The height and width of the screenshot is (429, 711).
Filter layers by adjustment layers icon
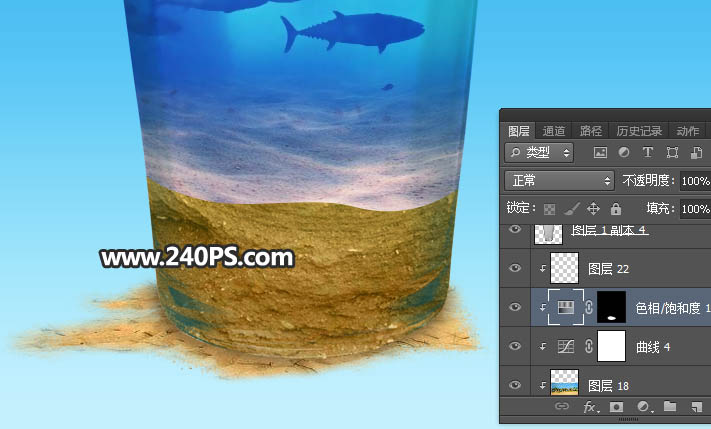[624, 152]
